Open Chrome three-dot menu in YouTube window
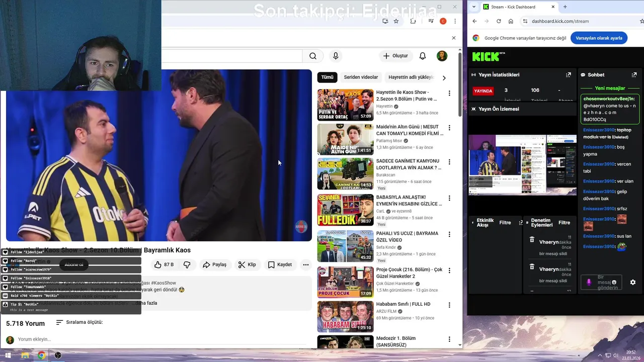The width and height of the screenshot is (644, 362). coord(455,21)
